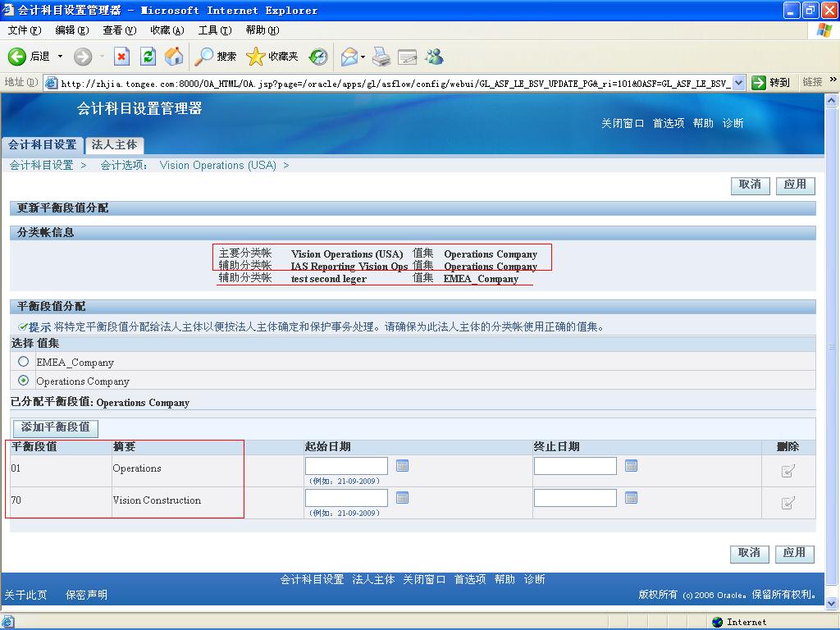Open the 工具(T) menu
Screen dimensions: 840x630
point(215,30)
